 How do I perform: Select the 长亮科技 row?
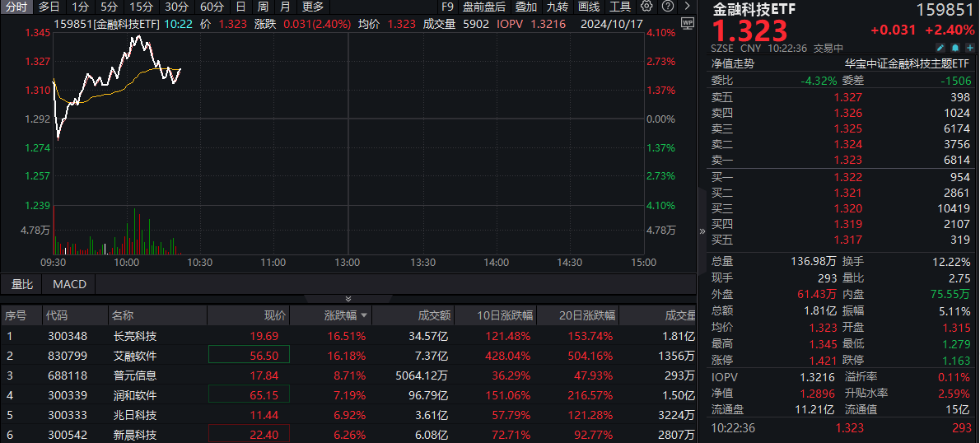pos(348,336)
